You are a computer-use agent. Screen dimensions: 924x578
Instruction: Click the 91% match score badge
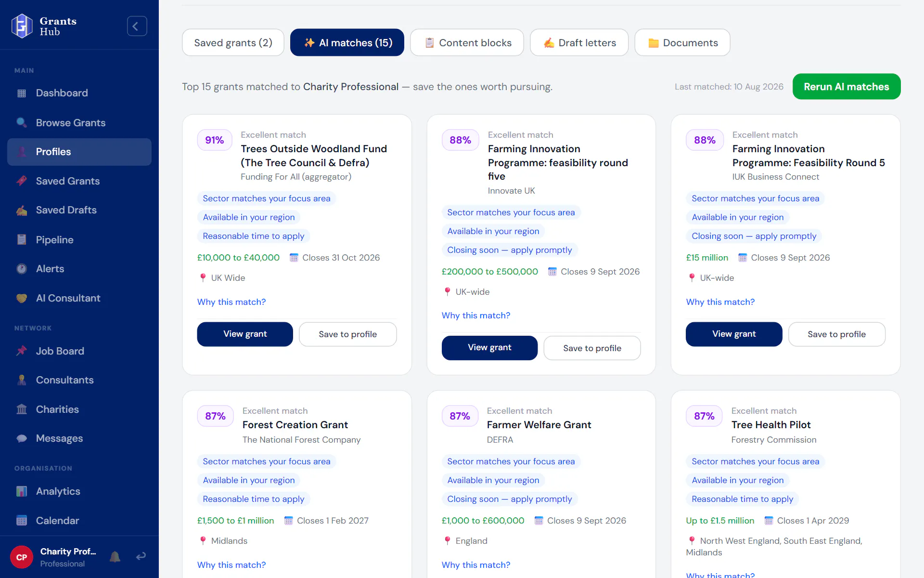click(215, 140)
